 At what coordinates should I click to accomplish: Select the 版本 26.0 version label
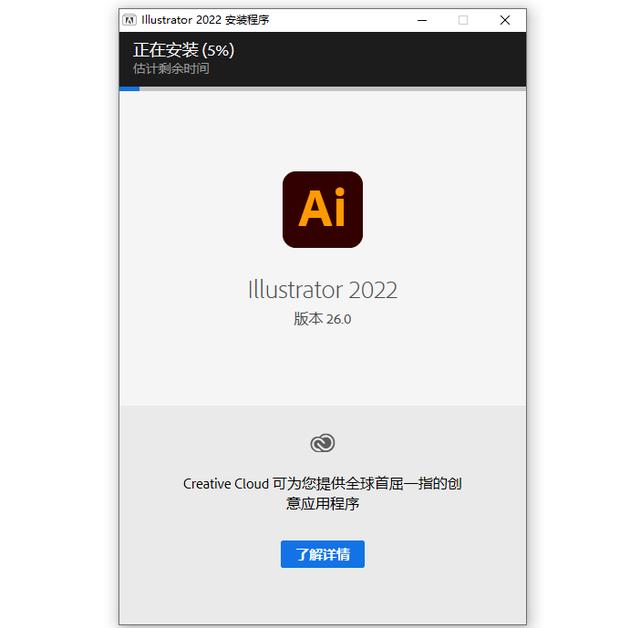click(x=322, y=319)
